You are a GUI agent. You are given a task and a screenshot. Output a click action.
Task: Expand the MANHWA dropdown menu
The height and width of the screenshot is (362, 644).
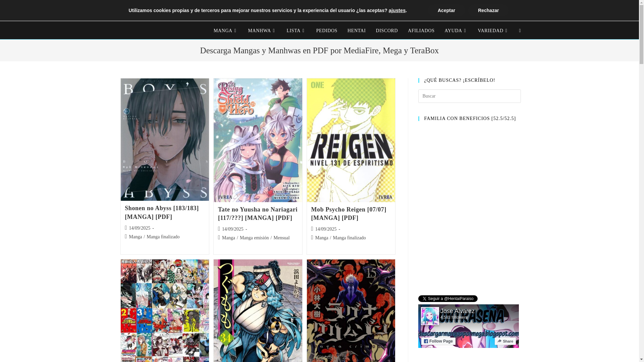[262, 31]
